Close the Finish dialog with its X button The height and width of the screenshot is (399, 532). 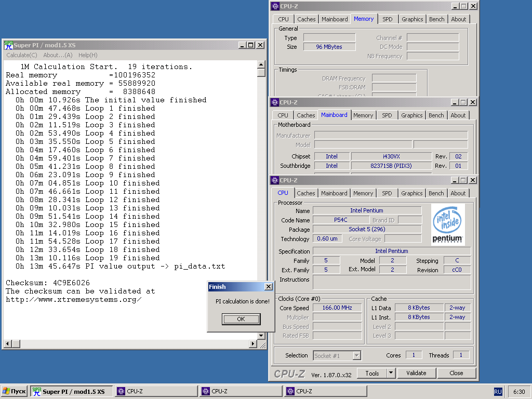(x=268, y=287)
